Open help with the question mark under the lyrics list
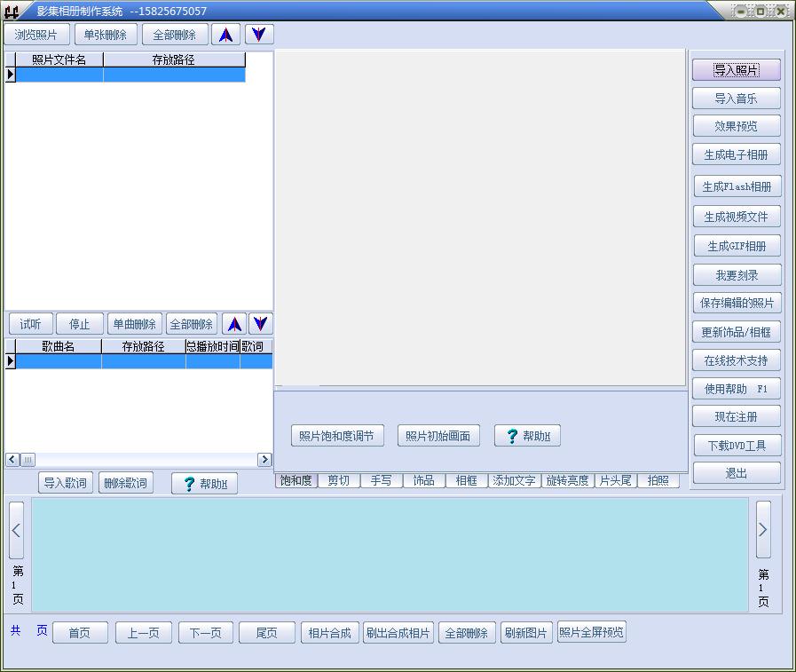This screenshot has width=796, height=672. coord(205,483)
